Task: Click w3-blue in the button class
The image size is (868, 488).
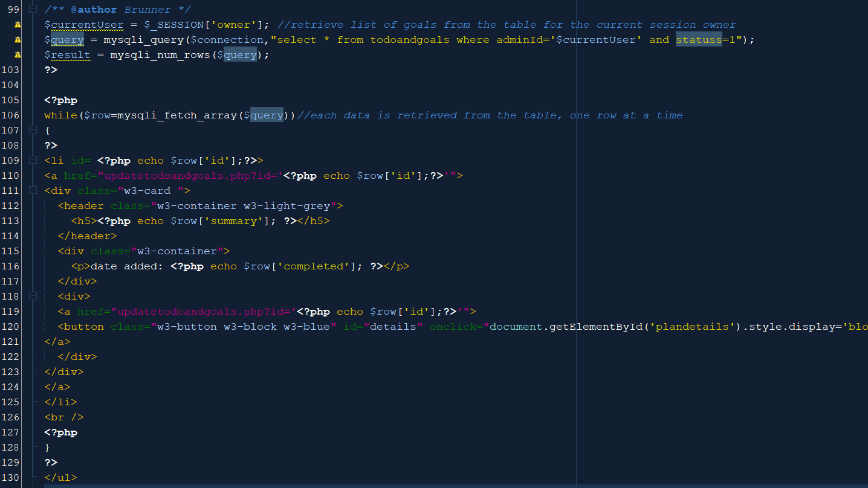Action: [x=307, y=327]
